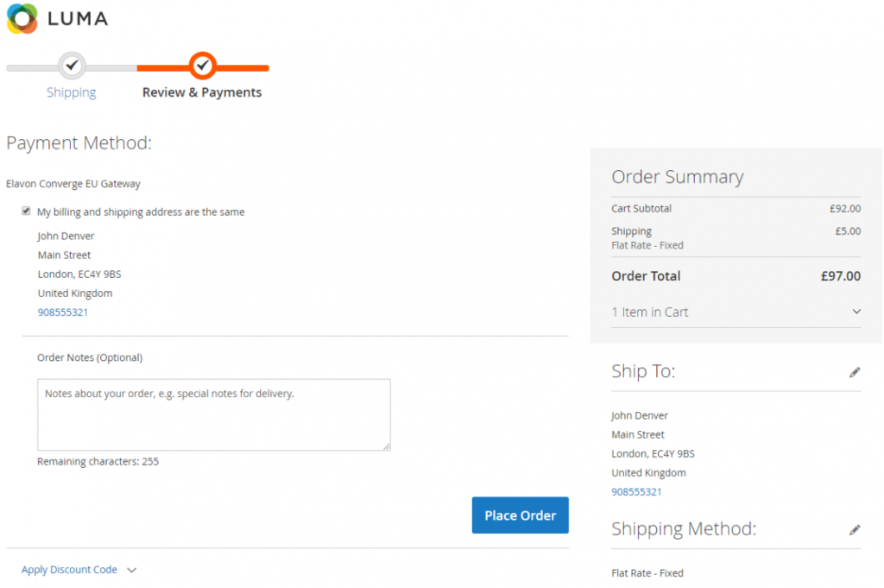Click the Luma store logo
This screenshot has height=588, width=884.
57,17
